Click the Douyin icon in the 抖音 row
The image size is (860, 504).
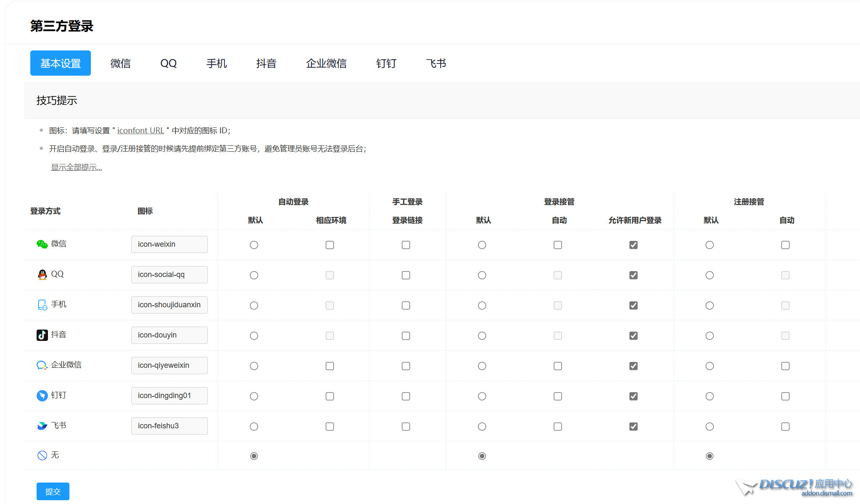click(42, 335)
